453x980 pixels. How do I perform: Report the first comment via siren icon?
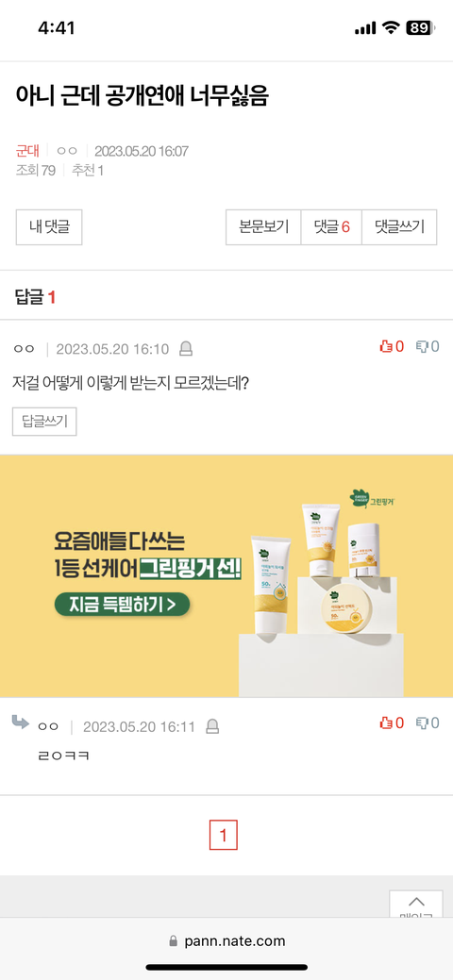pyautogui.click(x=186, y=349)
